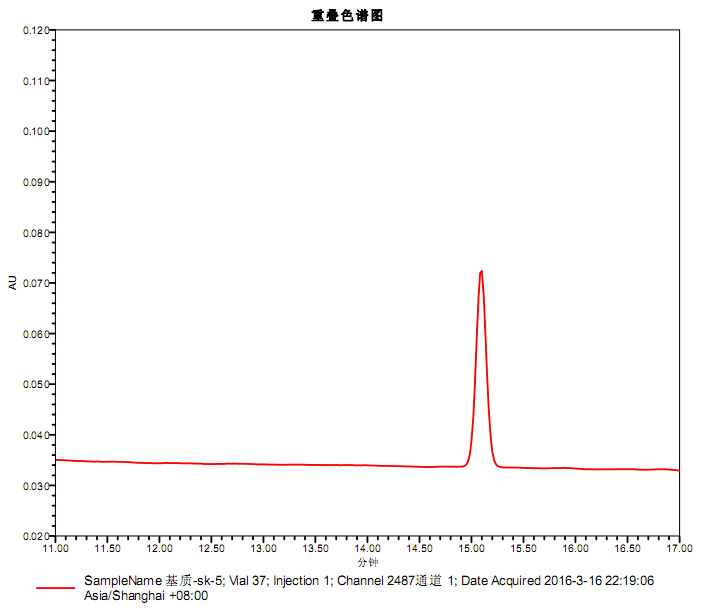Click the red legend line swatch
Viewport: 703px width, 610px height.
click(x=56, y=588)
